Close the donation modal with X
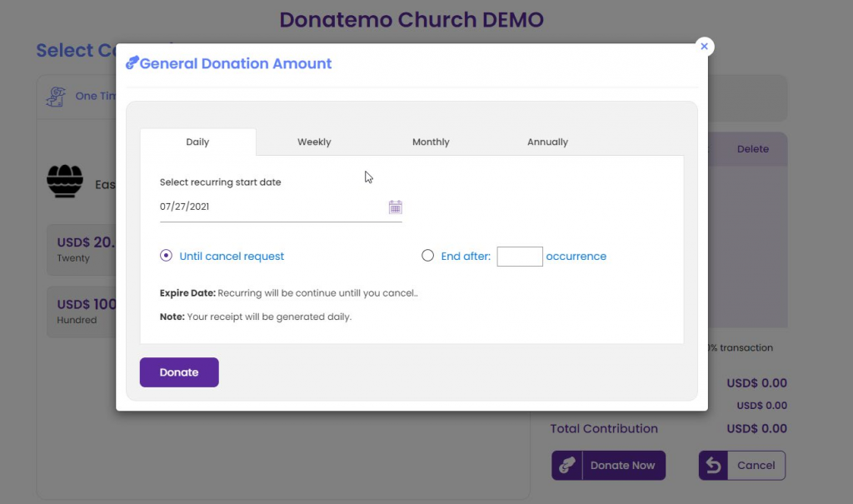The height and width of the screenshot is (504, 853). [x=704, y=47]
